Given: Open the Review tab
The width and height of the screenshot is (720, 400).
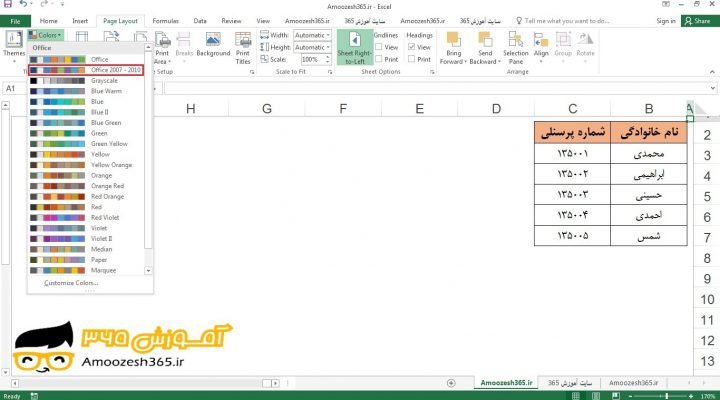Looking at the screenshot, I should pos(231,21).
